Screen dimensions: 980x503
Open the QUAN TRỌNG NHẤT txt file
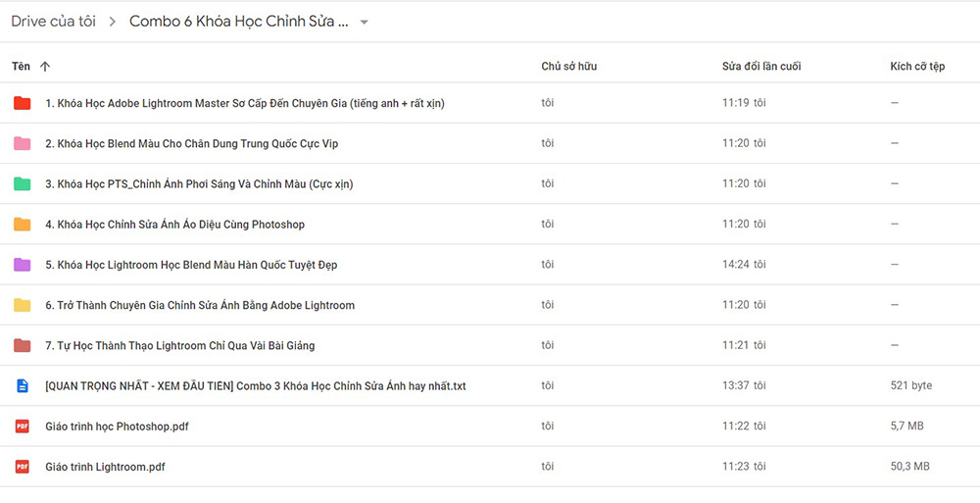256,386
